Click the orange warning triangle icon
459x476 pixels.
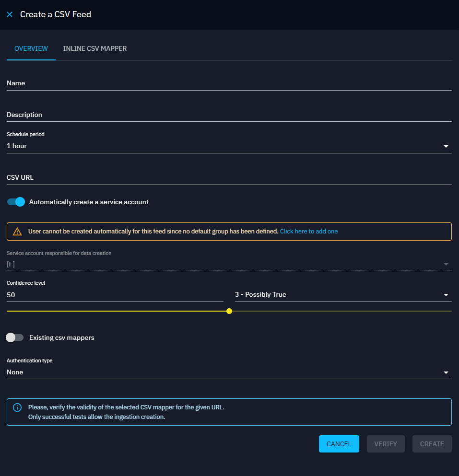coord(17,232)
